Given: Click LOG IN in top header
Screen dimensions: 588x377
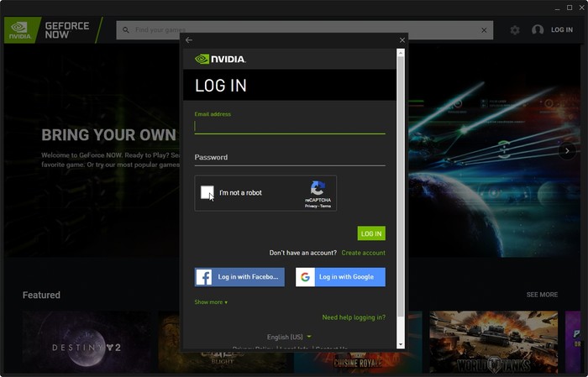Looking at the screenshot, I should click(x=562, y=30).
